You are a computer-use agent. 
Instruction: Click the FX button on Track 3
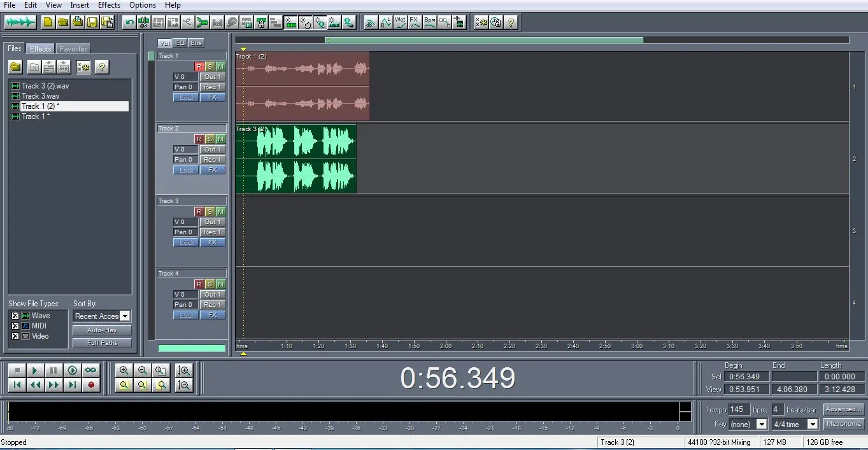[213, 243]
